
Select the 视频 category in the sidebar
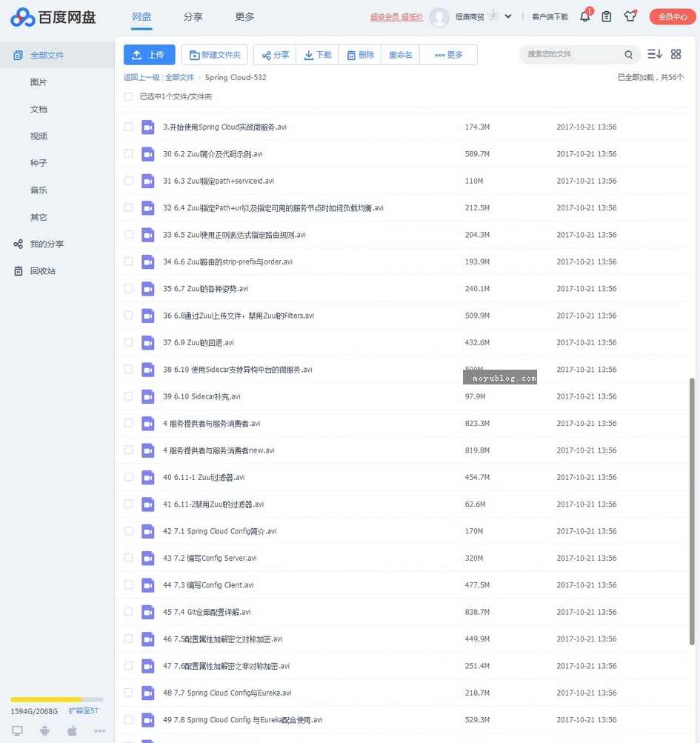[x=39, y=136]
